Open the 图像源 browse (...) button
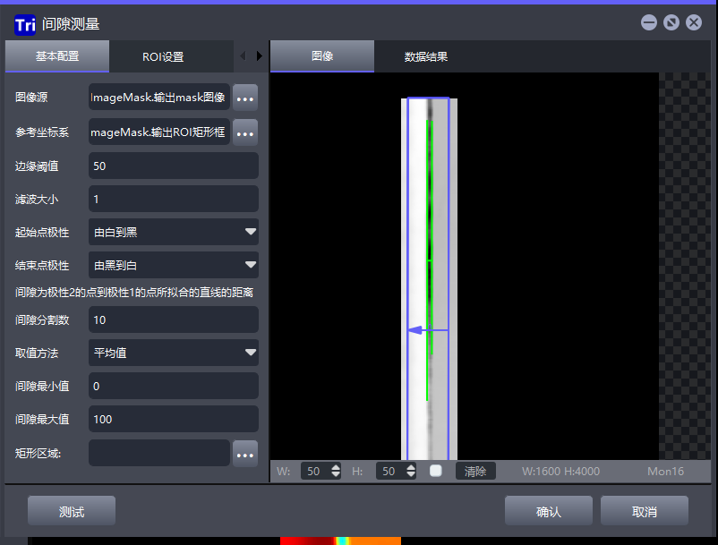The height and width of the screenshot is (545, 718). 245,97
